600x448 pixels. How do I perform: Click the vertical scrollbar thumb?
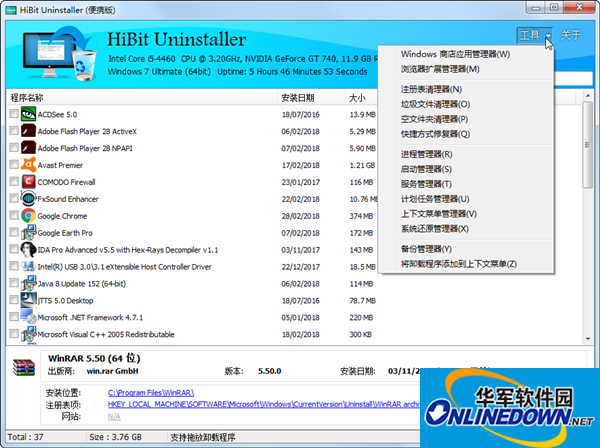pos(588,145)
